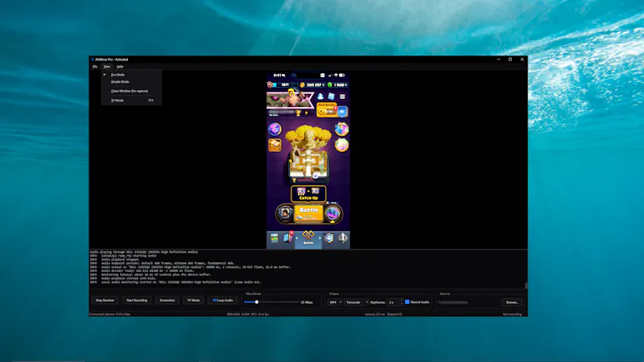This screenshot has width=644, height=362.
Task: Click the "Not recording" status text
Action: [x=512, y=315]
